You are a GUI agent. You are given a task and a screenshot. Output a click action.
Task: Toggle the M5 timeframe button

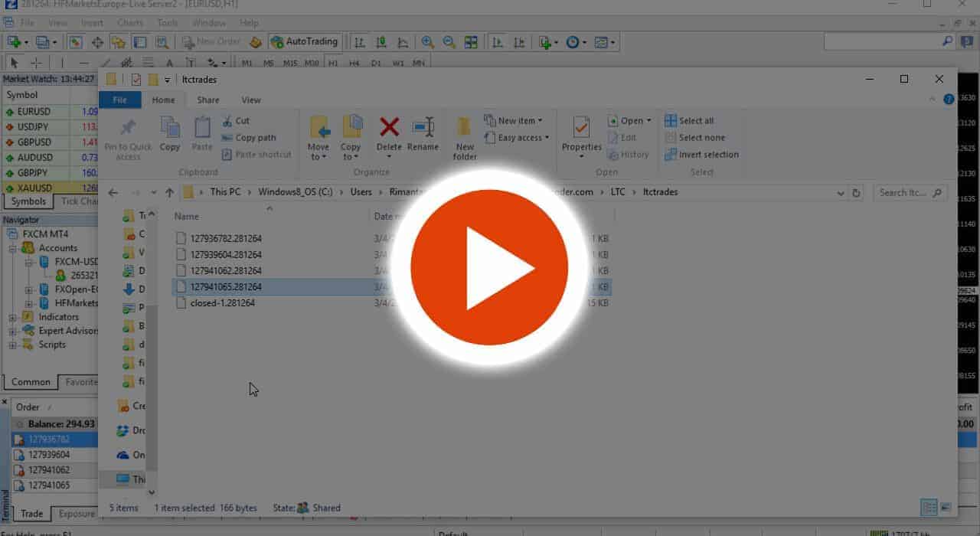click(x=268, y=63)
